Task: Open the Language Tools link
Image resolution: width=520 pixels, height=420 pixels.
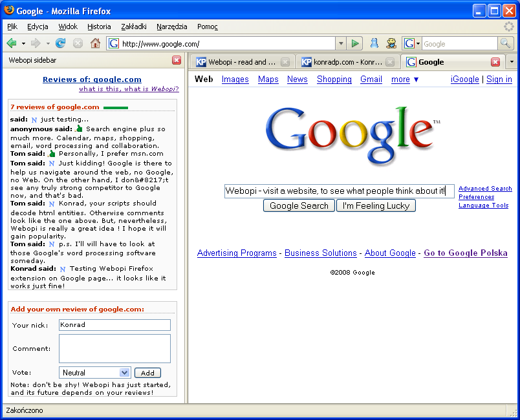Action: [x=484, y=205]
